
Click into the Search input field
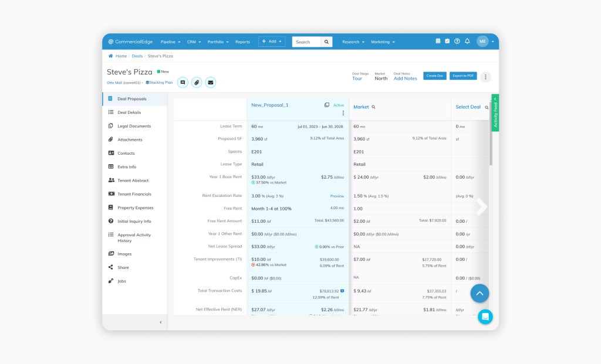[306, 42]
